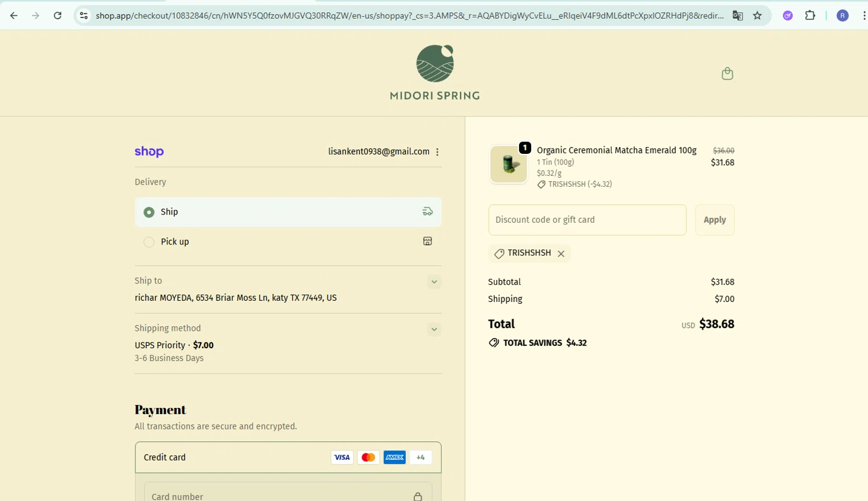Click the Shop Pay logo
Screen dimensions: 868x501
pyautogui.click(x=149, y=152)
